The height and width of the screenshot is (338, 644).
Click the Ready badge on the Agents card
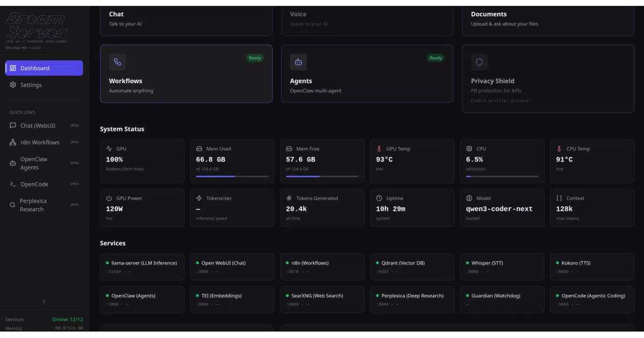[436, 58]
